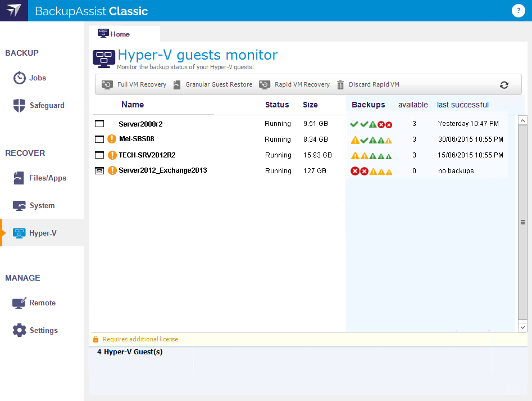Click TECH-SRV2012R2 backup history status icons
This screenshot has width=532, height=401.
click(371, 156)
